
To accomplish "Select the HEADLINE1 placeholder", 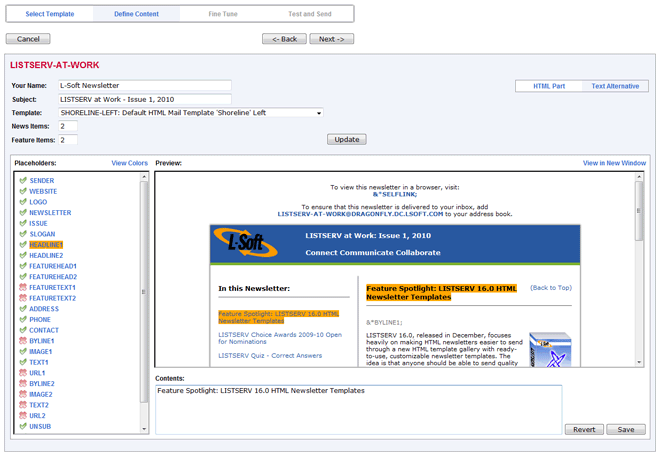I will click(46, 245).
